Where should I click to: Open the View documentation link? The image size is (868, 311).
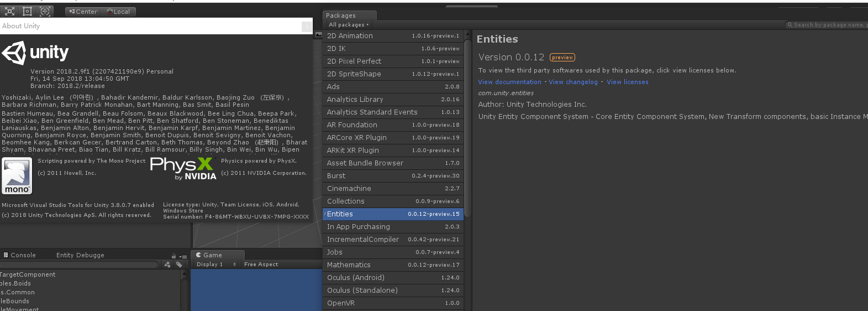tap(509, 82)
